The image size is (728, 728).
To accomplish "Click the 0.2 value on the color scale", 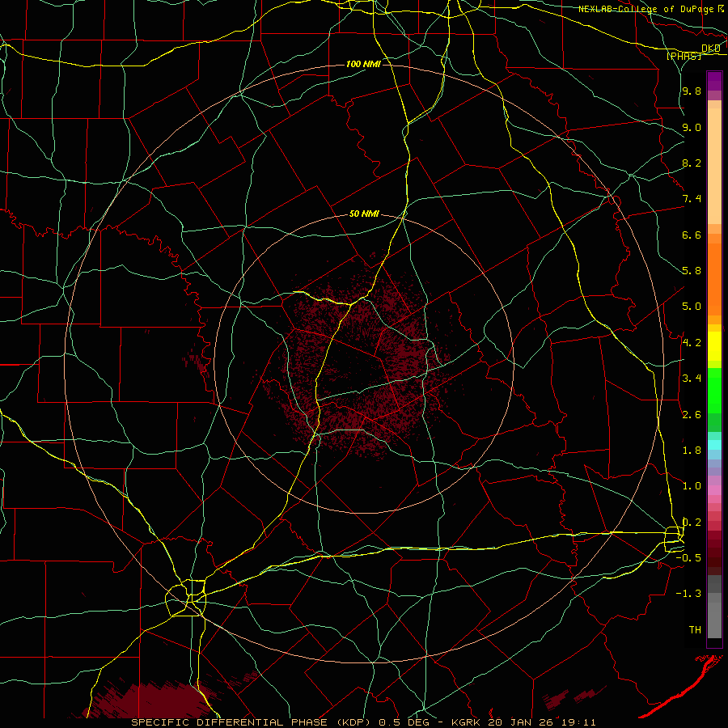I will [x=692, y=523].
